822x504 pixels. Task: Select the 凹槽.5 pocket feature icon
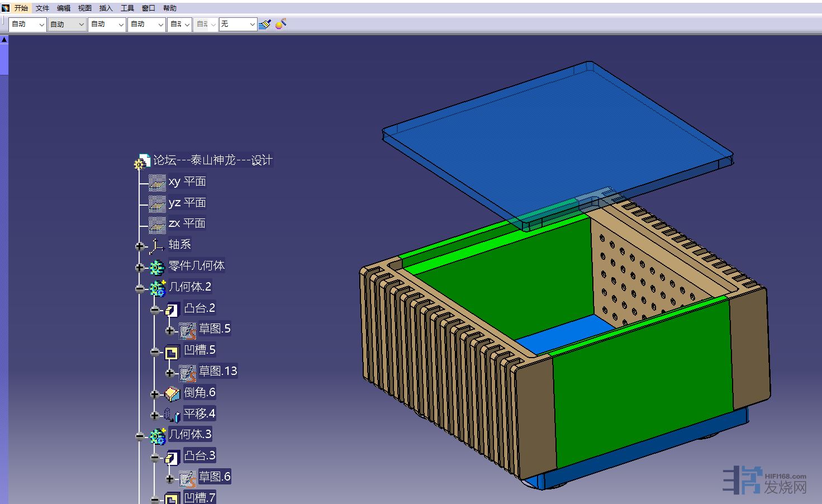172,351
